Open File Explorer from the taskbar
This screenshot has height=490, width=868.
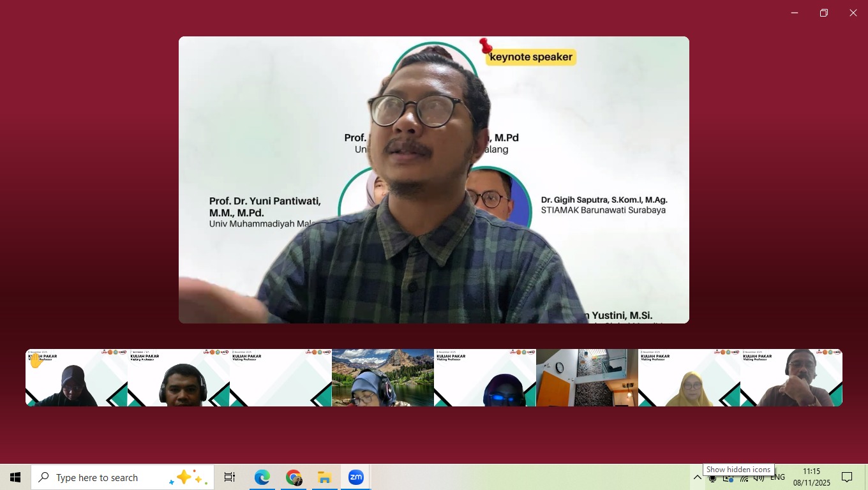(325, 477)
